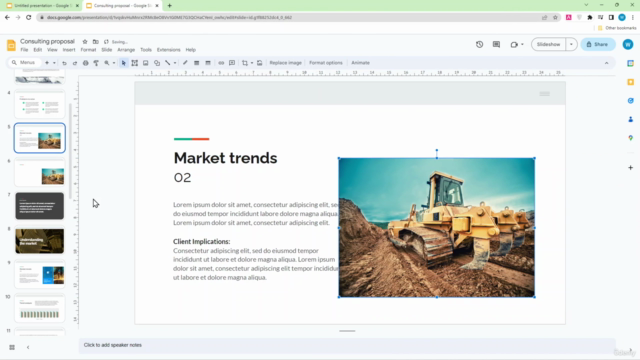The image size is (640, 360).
Task: Click the speaker notes field
Action: [347, 345]
